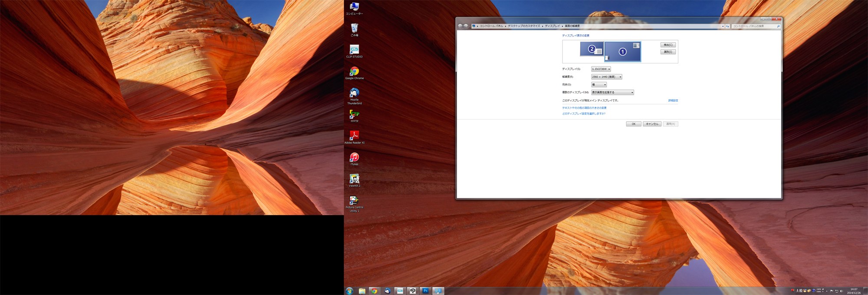Click the 識別(I) identify button

click(x=667, y=52)
